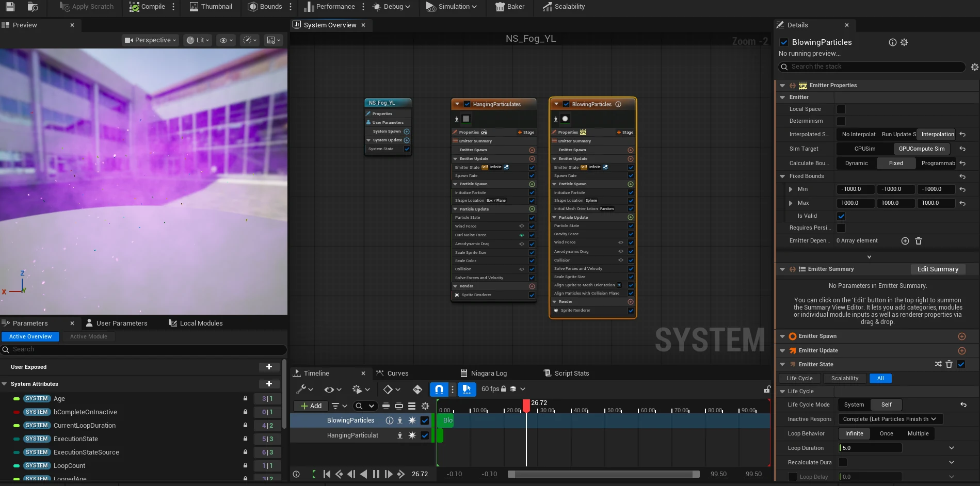Add Stage to HangingParticulates emitter
The image size is (980, 486).
(526, 133)
